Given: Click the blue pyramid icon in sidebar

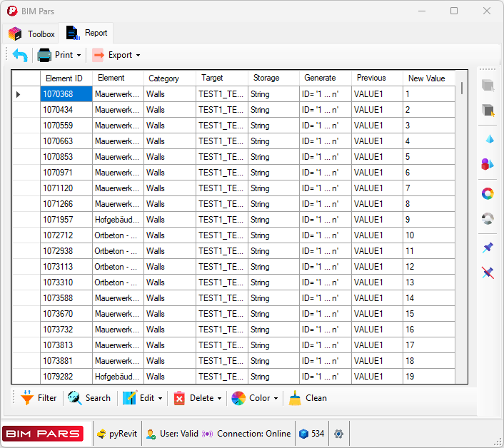Looking at the screenshot, I should 488,138.
